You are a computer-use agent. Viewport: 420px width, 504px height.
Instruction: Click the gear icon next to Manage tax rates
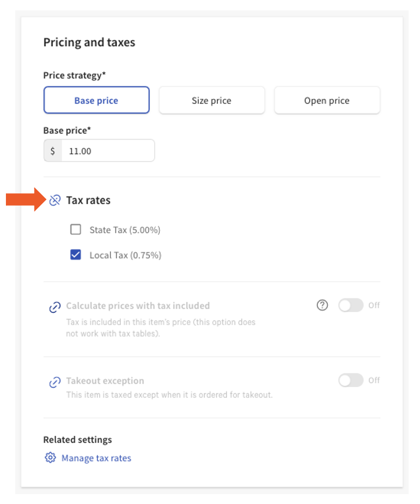(50, 458)
